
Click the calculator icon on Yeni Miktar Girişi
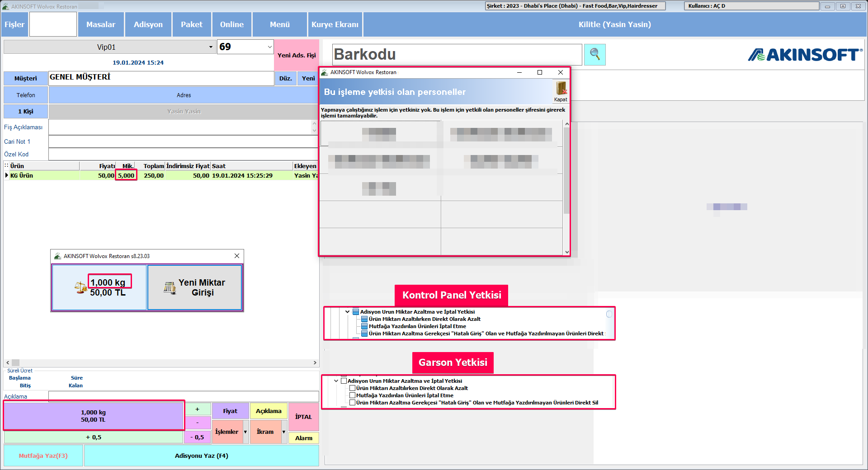click(x=170, y=287)
